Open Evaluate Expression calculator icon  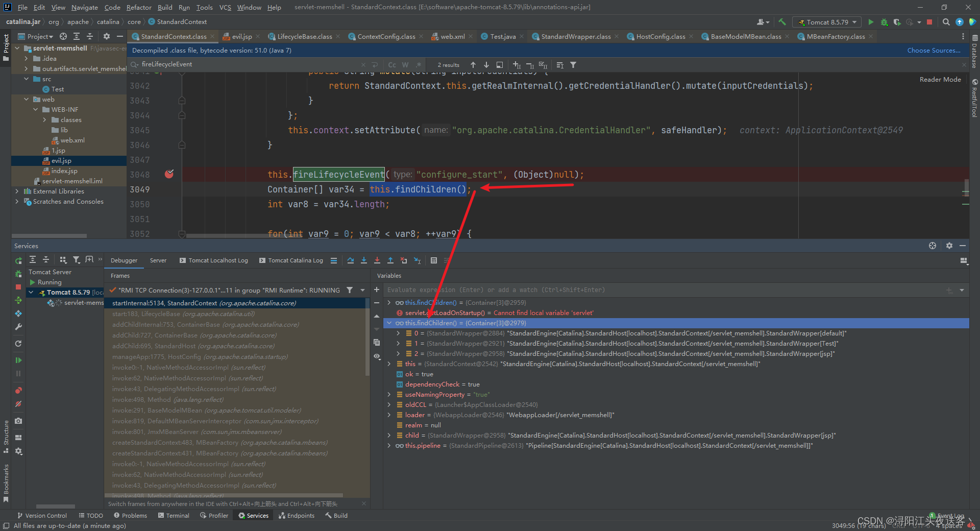(434, 260)
